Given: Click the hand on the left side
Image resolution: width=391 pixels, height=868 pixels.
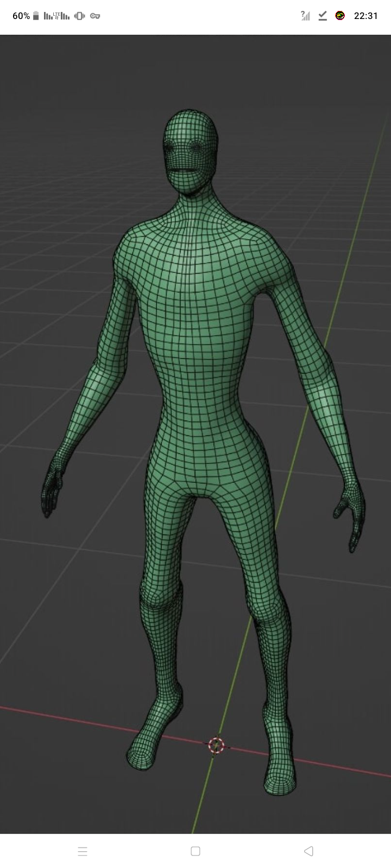Looking at the screenshot, I should coord(52,488).
